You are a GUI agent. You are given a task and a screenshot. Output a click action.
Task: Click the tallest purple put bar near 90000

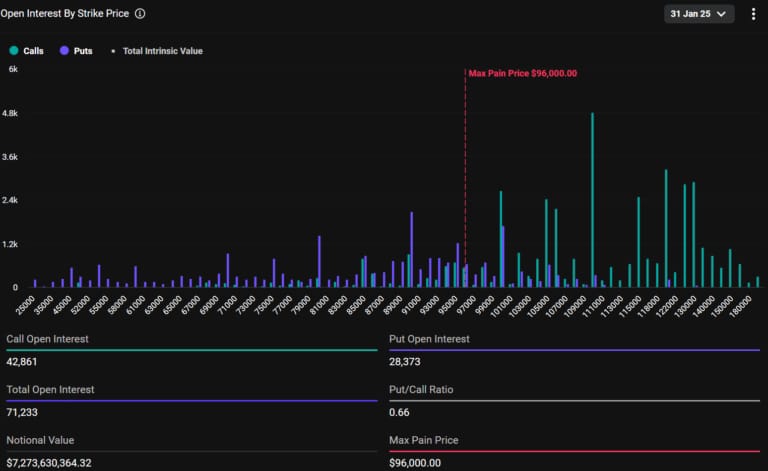click(411, 250)
